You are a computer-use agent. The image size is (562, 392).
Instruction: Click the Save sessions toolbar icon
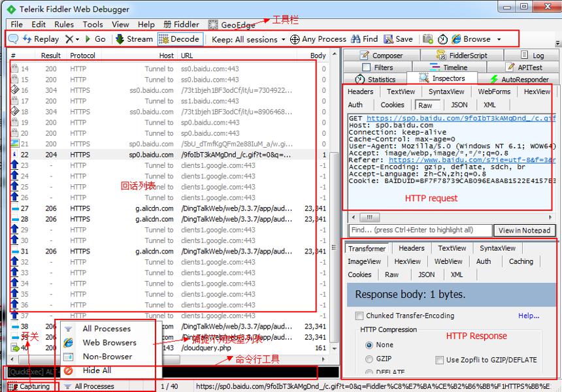389,39
